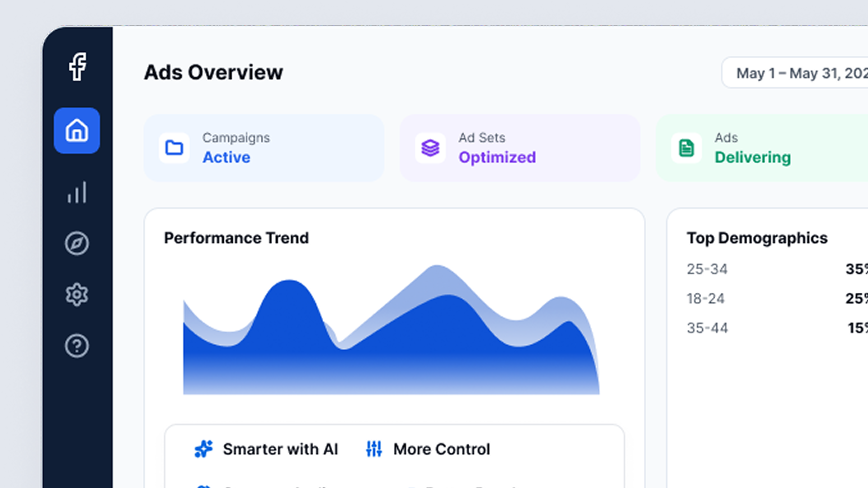
Task: Open the bar chart analytics icon
Action: (77, 192)
